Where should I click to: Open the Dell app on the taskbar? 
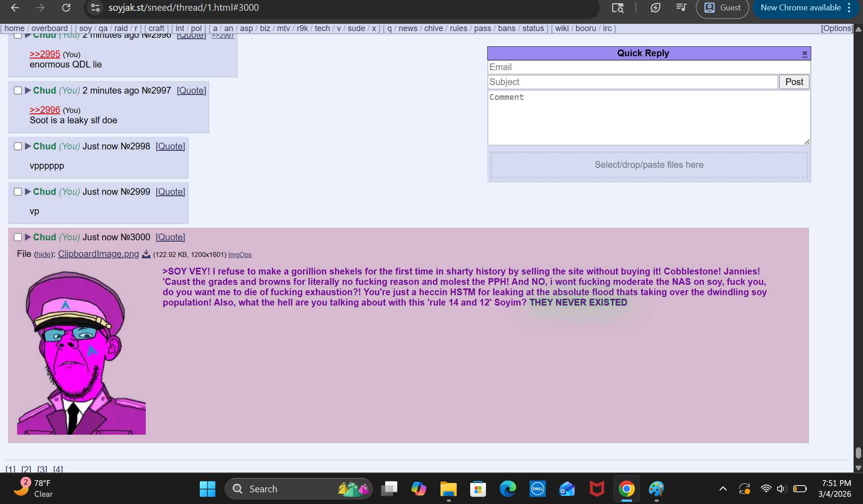coord(538,489)
